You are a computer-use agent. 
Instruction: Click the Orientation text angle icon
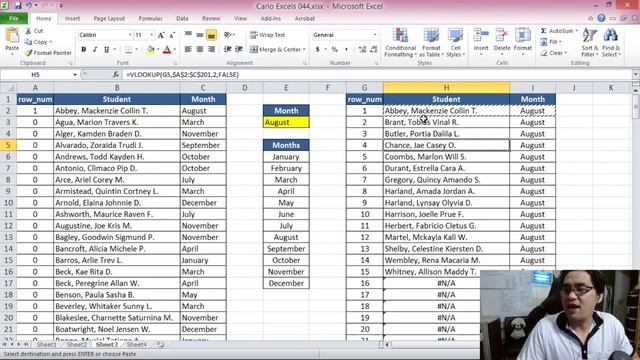pos(228,35)
